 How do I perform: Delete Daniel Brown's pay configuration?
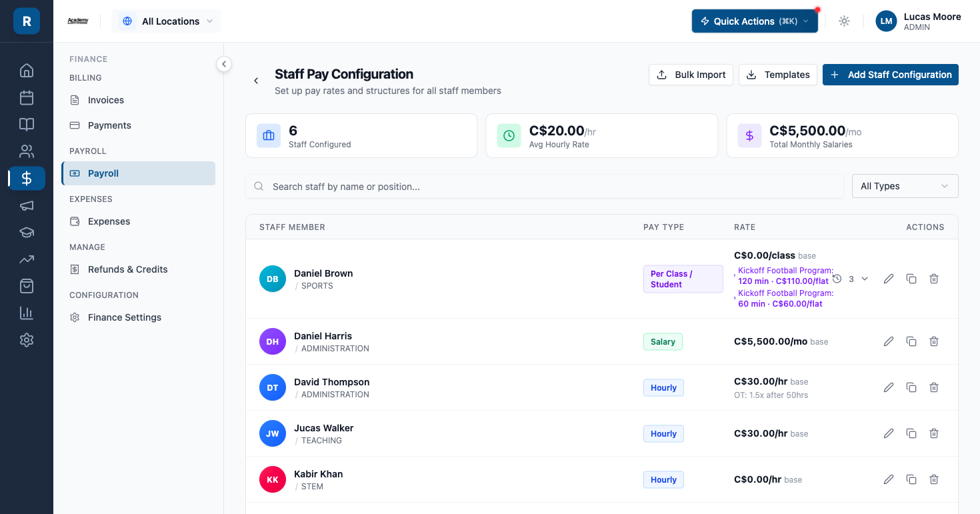934,279
